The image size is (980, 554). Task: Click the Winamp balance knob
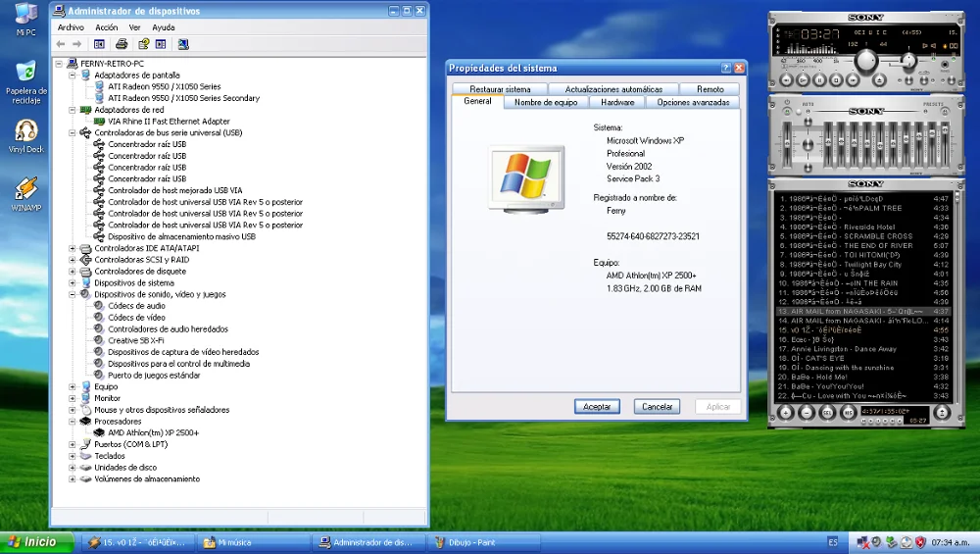click(908, 61)
